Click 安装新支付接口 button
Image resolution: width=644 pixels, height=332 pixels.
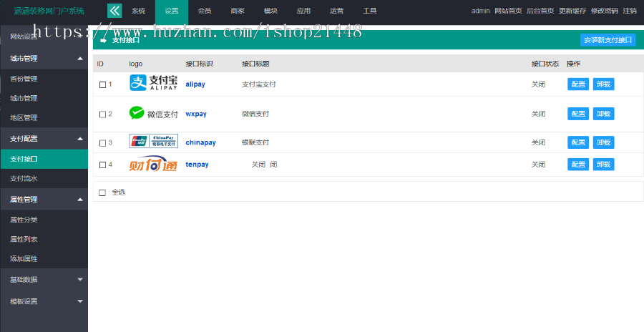(608, 40)
